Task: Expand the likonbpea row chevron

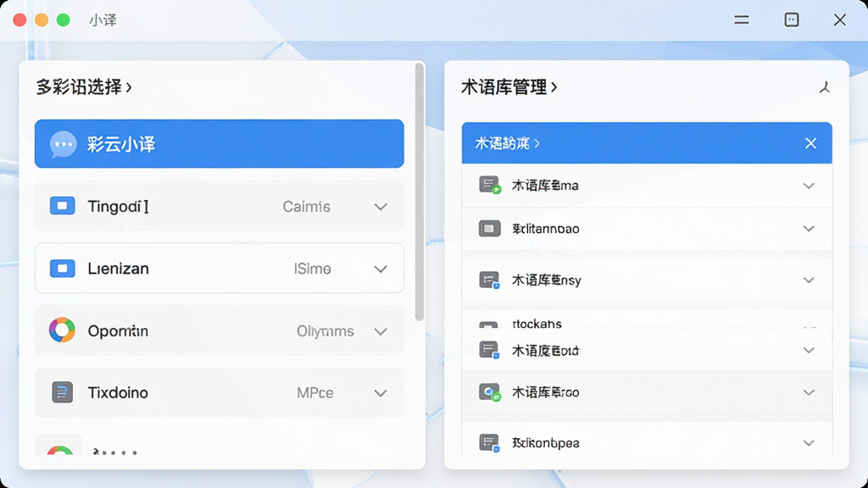Action: click(809, 443)
